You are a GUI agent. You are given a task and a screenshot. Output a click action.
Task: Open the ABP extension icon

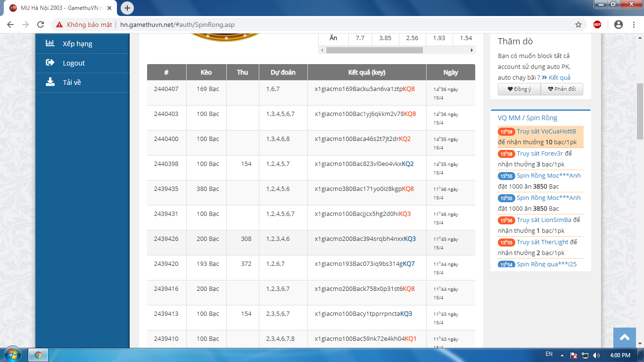(x=597, y=25)
